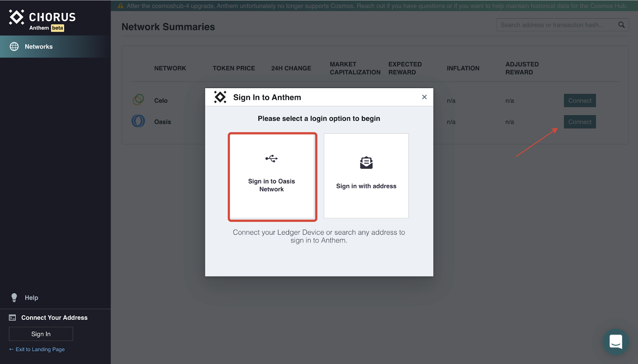The image size is (638, 364).
Task: Click the USB Ledger icon
Action: click(272, 159)
